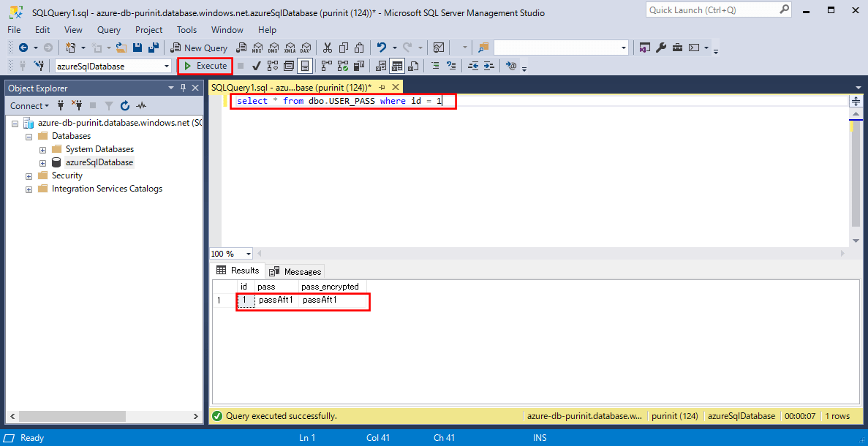868x446 pixels.
Task: Click the Open File folder icon
Action: click(x=121, y=48)
